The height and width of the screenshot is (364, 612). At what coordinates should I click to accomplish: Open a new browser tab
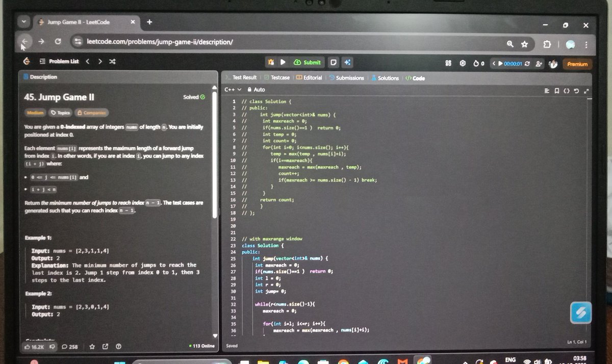coord(149,22)
